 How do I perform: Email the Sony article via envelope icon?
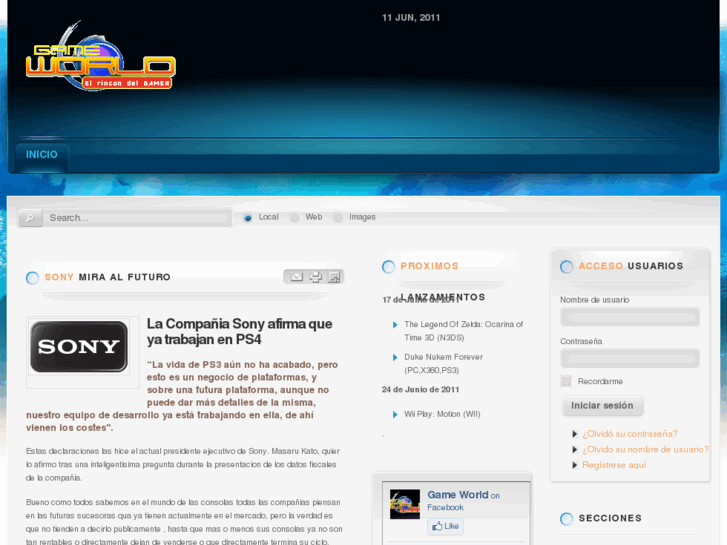tap(296, 277)
